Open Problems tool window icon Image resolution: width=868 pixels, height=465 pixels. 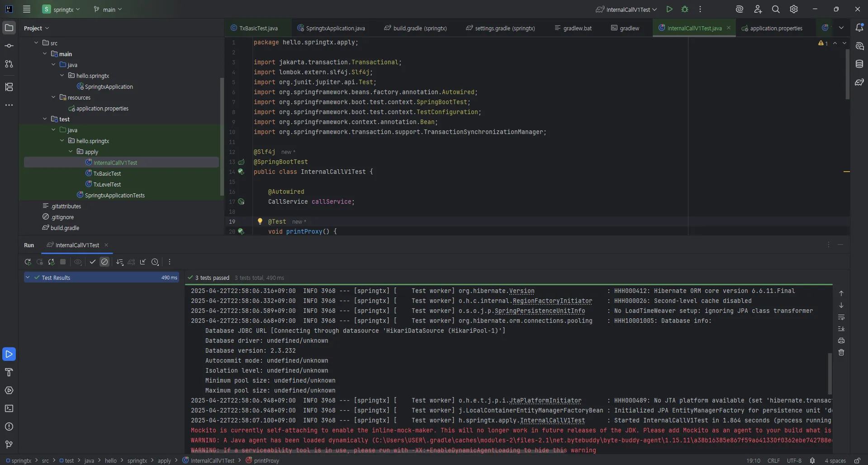tap(9, 427)
